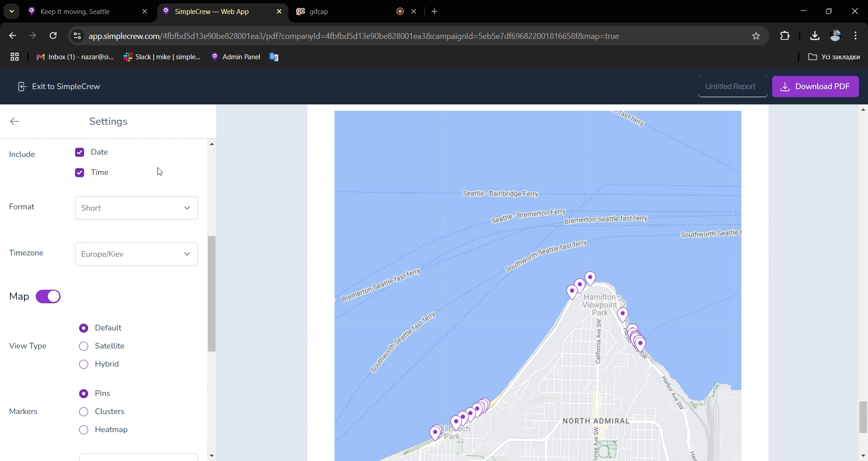Click the main page scrollbar thumb
The image size is (868, 461).
(x=863, y=417)
